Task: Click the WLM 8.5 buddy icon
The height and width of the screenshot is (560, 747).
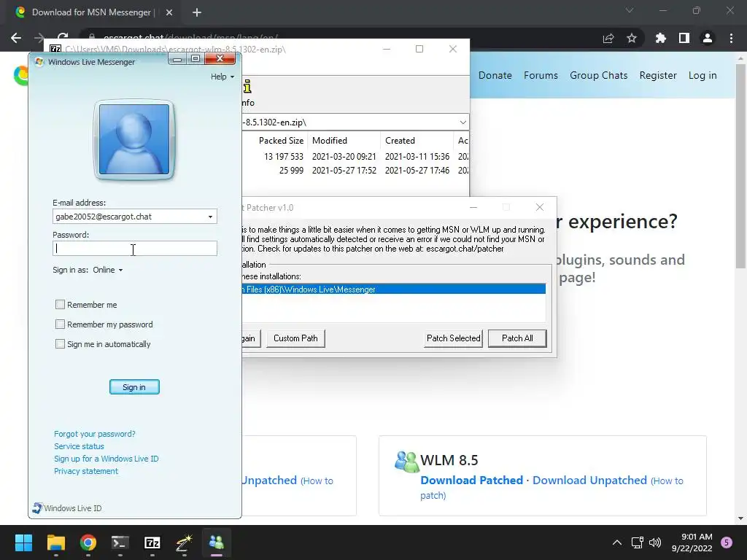Action: click(x=406, y=461)
